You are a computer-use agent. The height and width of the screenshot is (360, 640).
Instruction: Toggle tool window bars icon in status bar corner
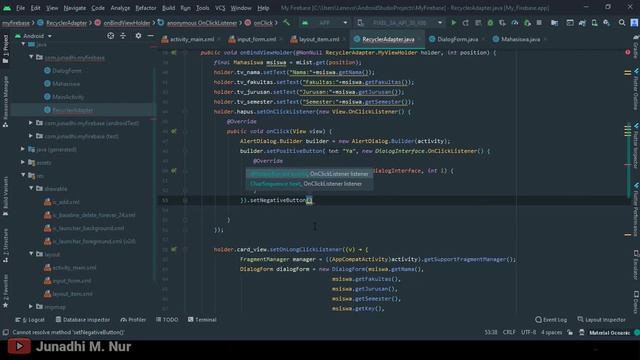pyautogui.click(x=6, y=333)
